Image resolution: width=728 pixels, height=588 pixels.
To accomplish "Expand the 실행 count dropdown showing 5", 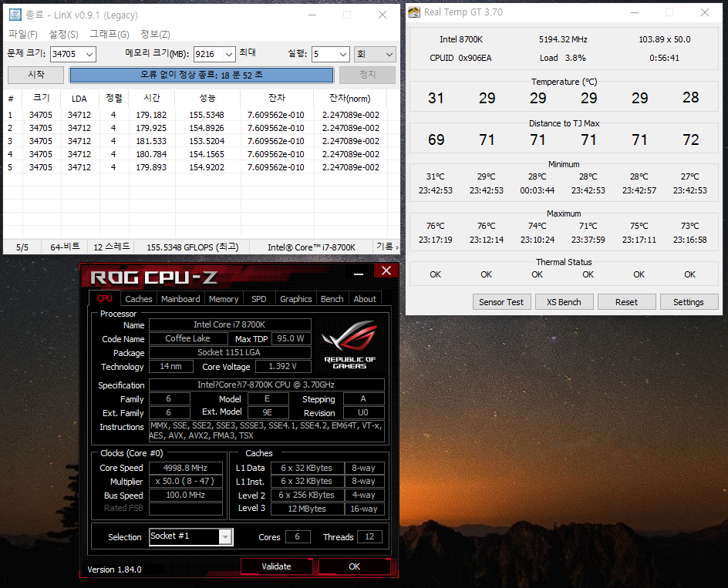I will tap(343, 54).
